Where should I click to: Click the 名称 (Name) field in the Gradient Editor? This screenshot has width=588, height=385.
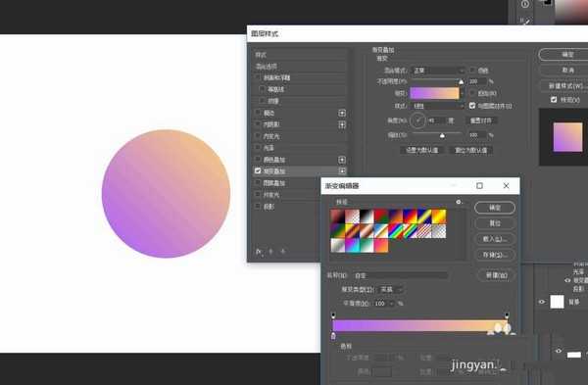pyautogui.click(x=401, y=275)
